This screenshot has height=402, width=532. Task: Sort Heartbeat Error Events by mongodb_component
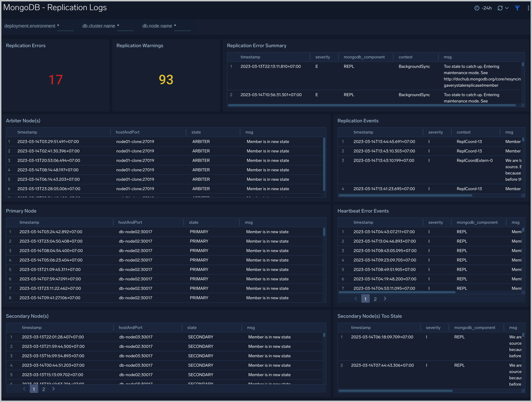pyautogui.click(x=477, y=222)
